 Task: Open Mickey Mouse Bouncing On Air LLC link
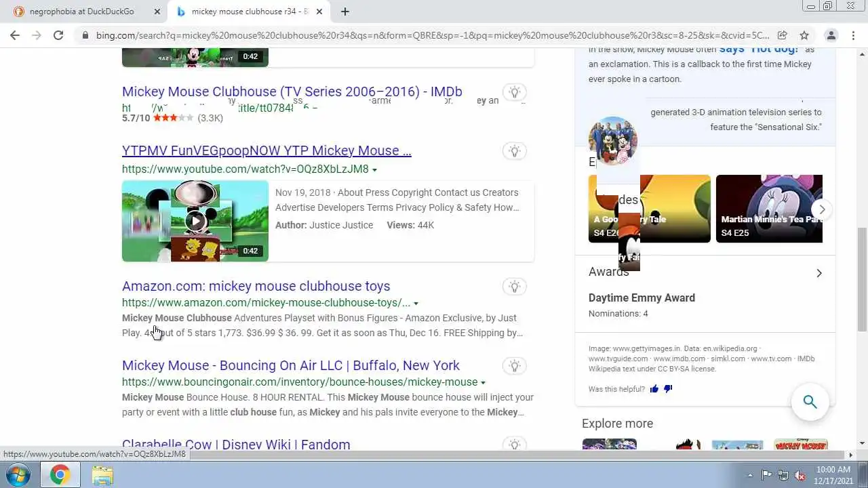click(291, 365)
